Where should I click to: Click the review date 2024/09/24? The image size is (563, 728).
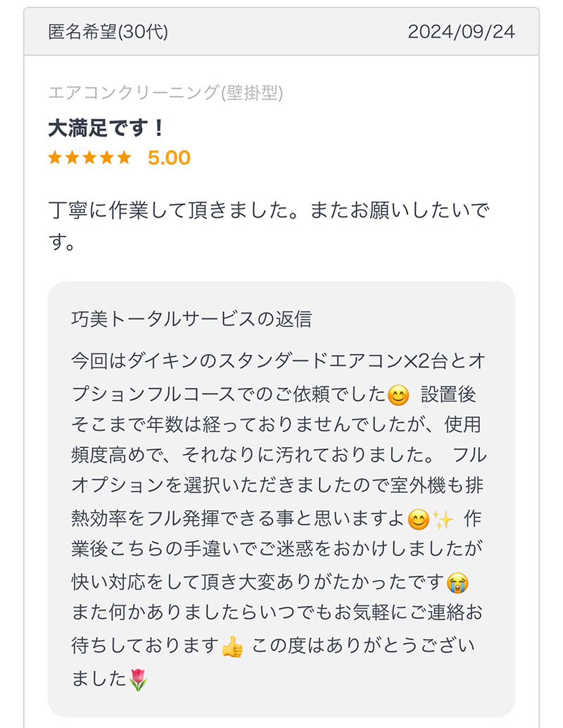(462, 32)
